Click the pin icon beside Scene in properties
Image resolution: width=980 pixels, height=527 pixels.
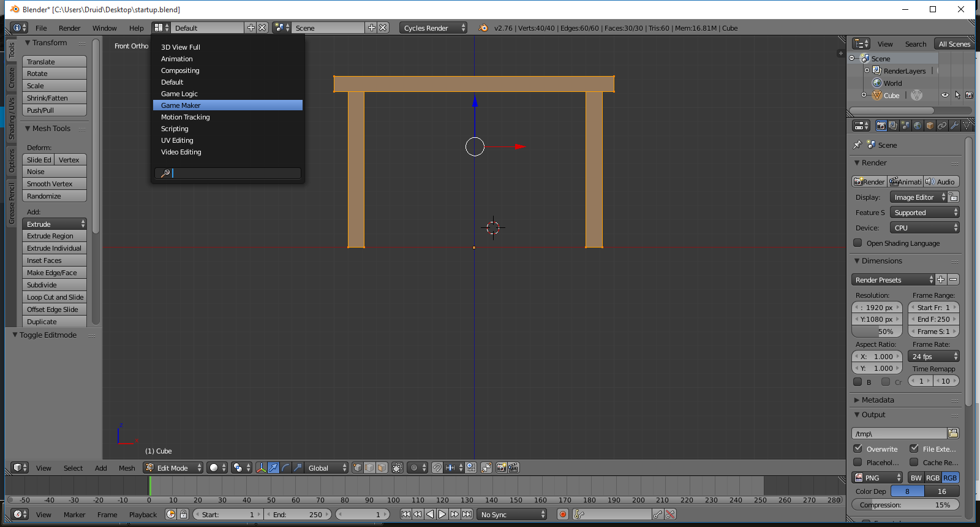click(858, 145)
